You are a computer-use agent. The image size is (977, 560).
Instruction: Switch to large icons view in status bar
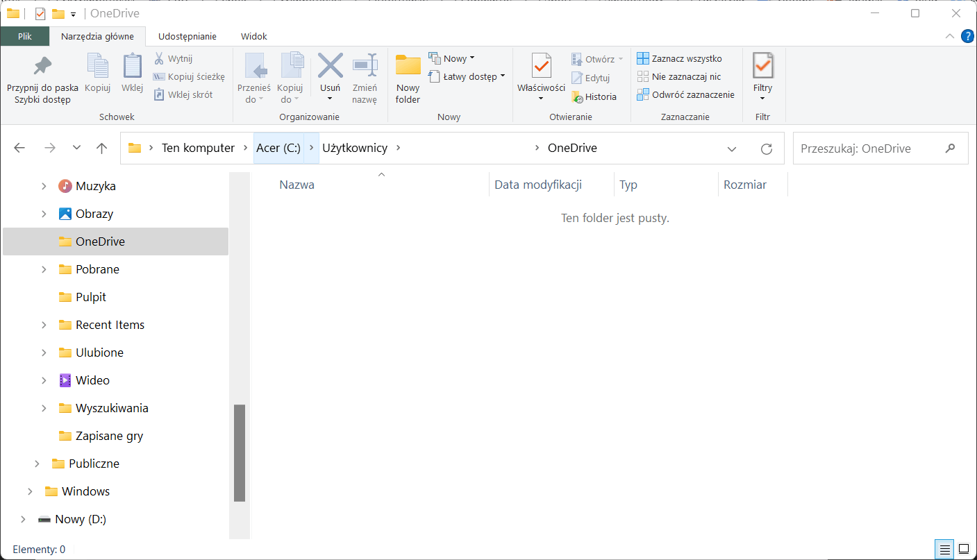coord(964,550)
